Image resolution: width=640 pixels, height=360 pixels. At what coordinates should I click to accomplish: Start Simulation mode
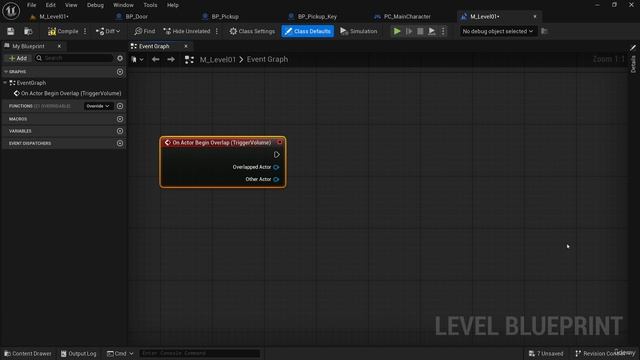[x=358, y=31]
